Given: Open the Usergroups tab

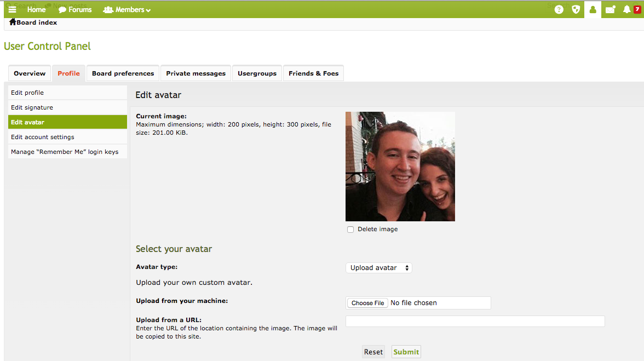Looking at the screenshot, I should click(x=257, y=73).
